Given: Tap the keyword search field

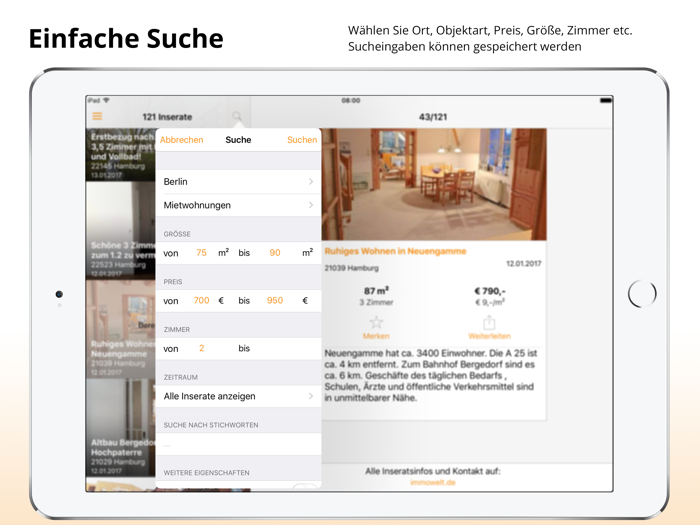Looking at the screenshot, I should coord(238,445).
